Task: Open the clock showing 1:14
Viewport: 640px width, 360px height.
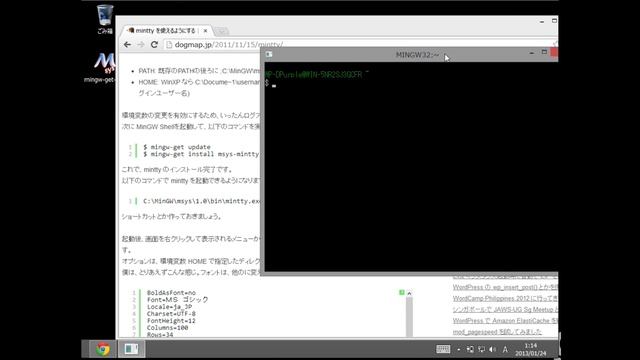Action: pos(531,349)
